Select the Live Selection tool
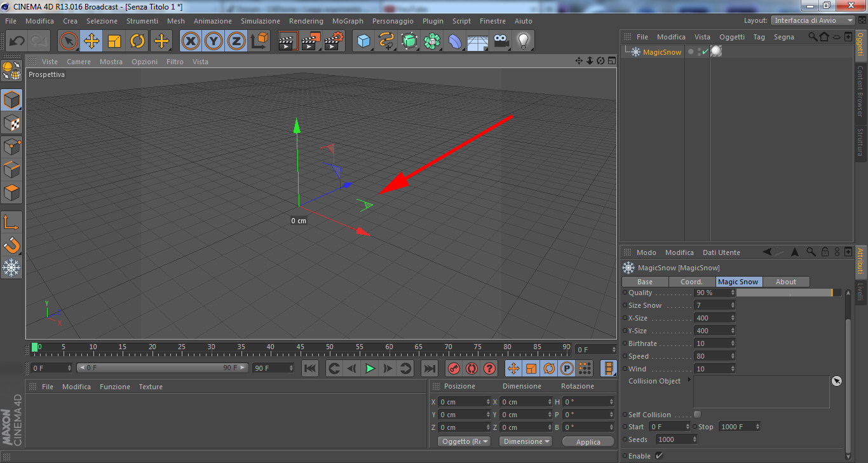 [x=69, y=41]
